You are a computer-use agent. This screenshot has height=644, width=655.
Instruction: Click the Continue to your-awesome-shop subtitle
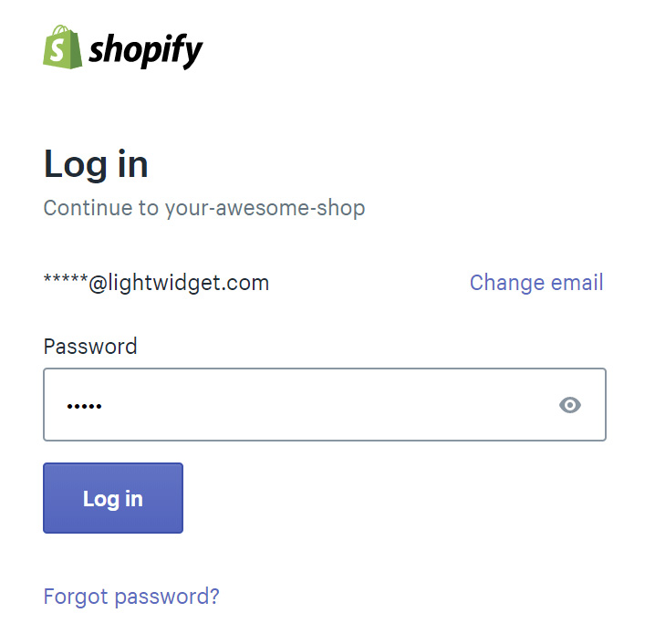pos(204,208)
